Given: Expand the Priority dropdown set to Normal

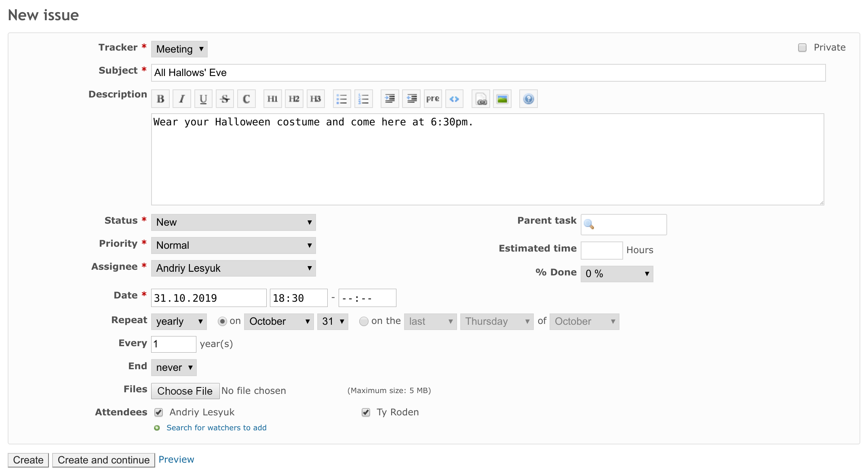Looking at the screenshot, I should point(233,245).
